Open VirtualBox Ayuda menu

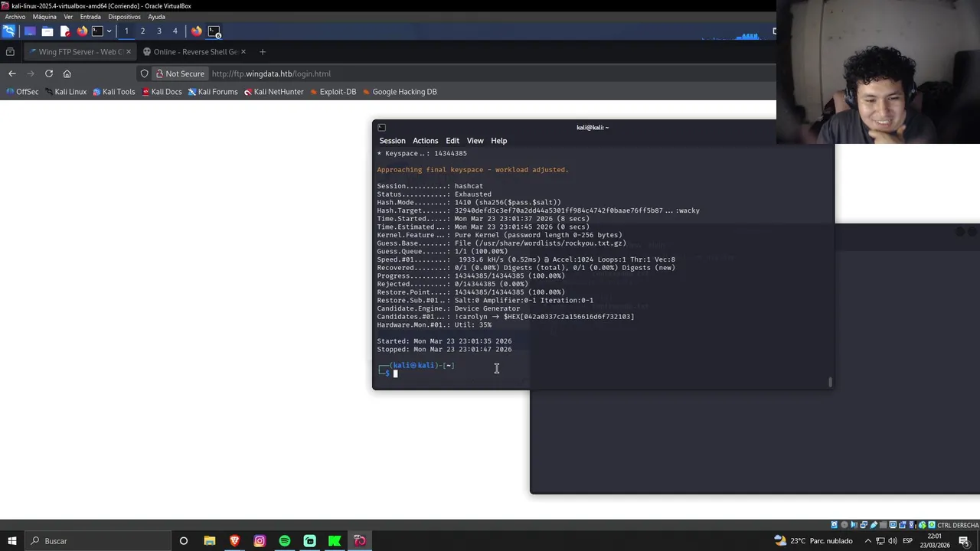(x=156, y=17)
